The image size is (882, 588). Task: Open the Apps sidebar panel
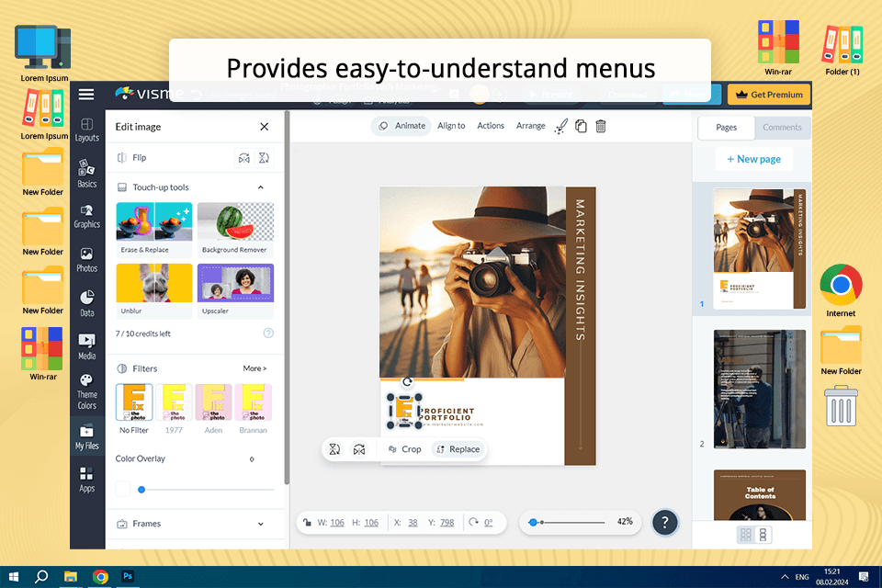[86, 480]
